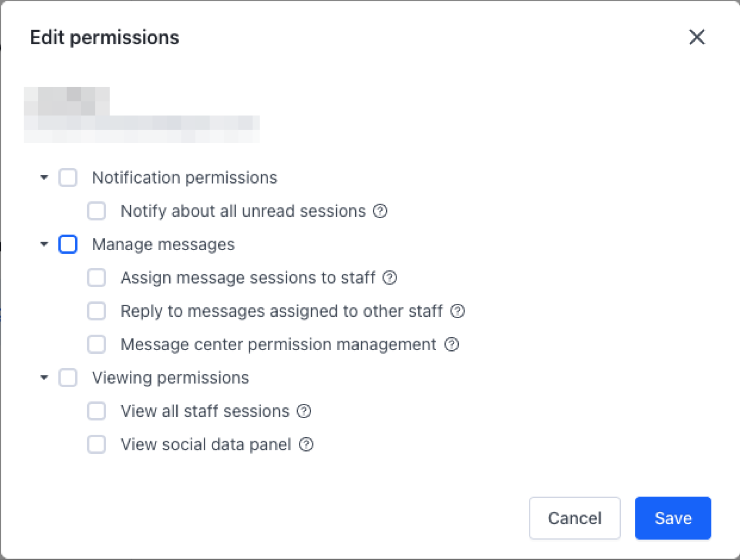Open help for View social data panel

(x=306, y=444)
